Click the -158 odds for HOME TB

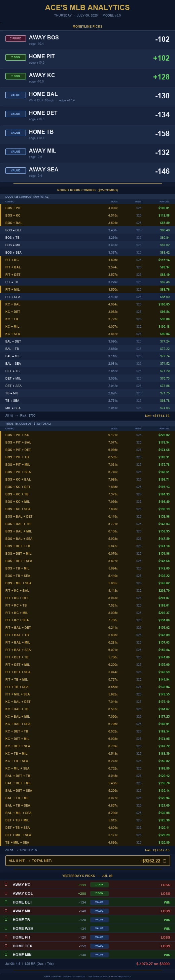click(163, 134)
